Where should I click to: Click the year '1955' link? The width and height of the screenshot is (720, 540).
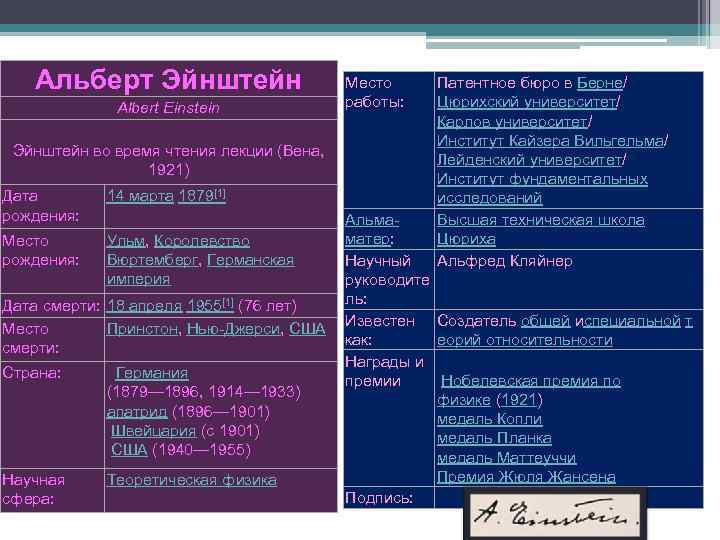pyautogui.click(x=205, y=306)
